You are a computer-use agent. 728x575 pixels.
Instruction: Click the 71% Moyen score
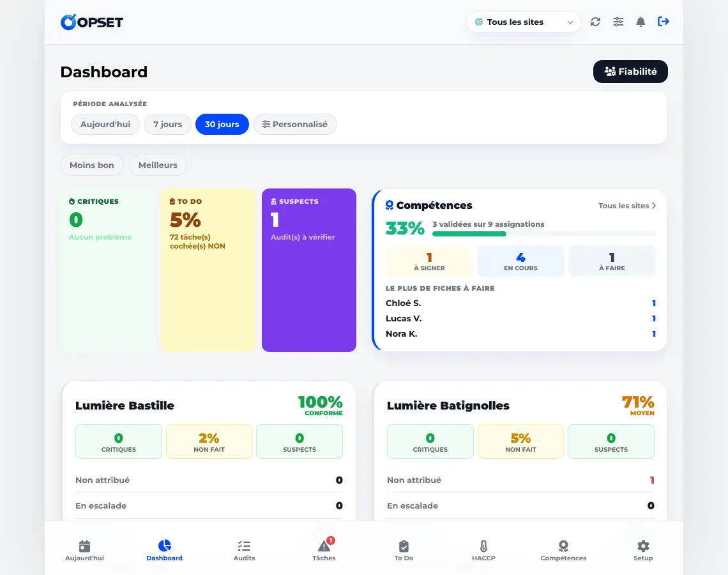point(638,406)
